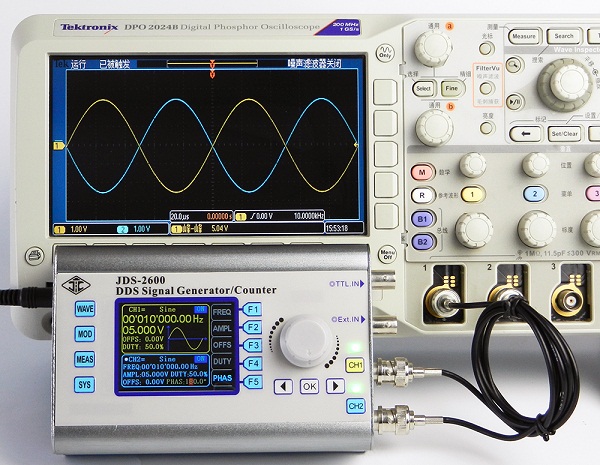The width and height of the screenshot is (600, 465).
Task: Click channel 1 ground marker on scope display
Action: 59,146
